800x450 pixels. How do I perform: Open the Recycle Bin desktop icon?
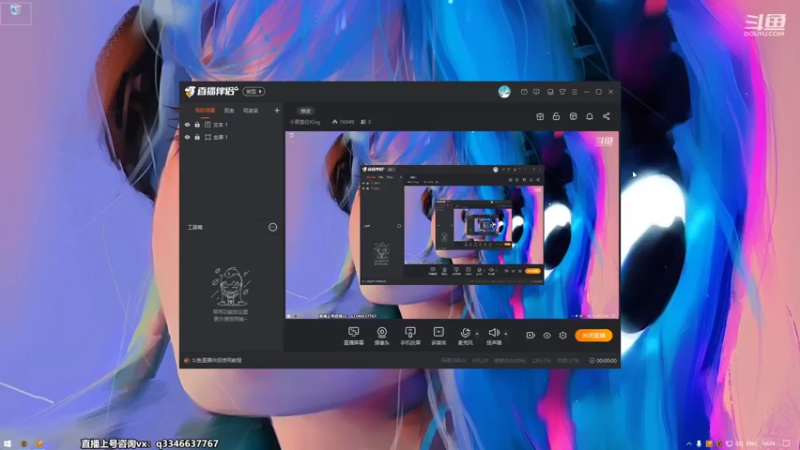point(15,12)
